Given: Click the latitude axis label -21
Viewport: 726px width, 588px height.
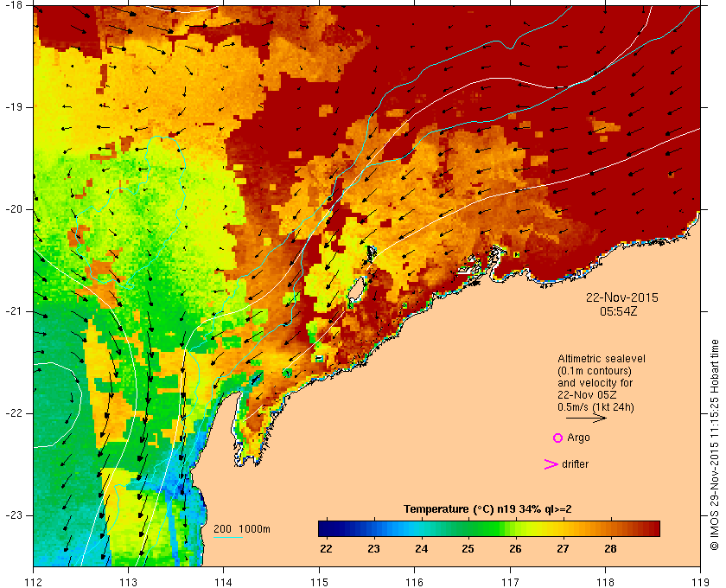Looking at the screenshot, I should (x=13, y=311).
